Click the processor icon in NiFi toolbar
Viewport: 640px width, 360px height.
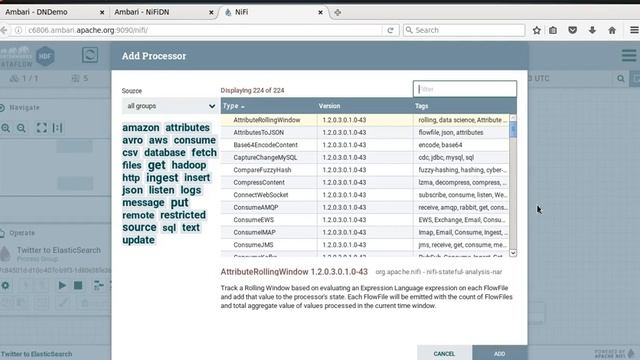tap(90, 55)
